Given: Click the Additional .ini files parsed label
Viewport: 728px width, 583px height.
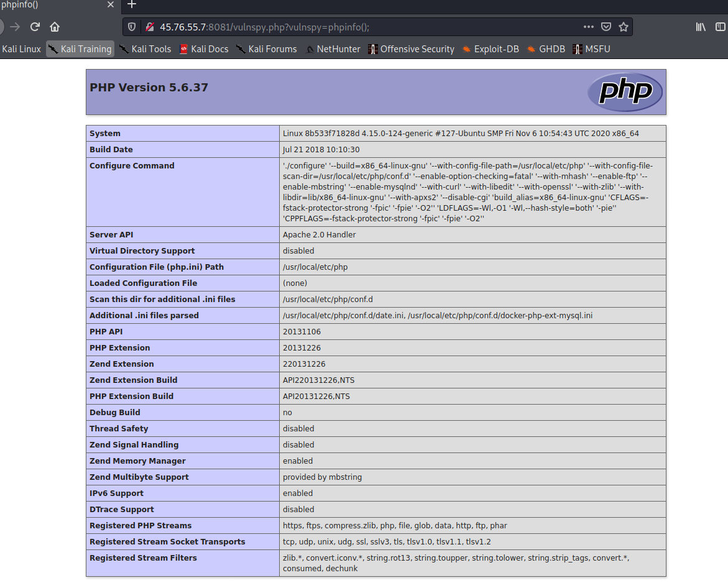Looking at the screenshot, I should click(144, 315).
